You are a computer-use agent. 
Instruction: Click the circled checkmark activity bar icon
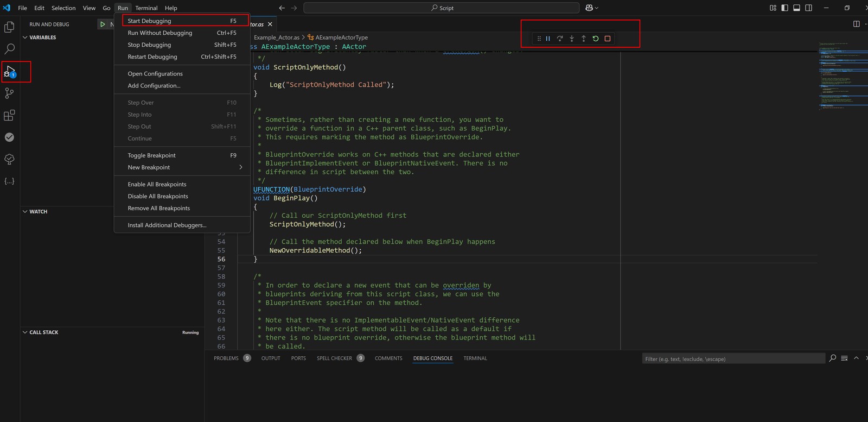(x=9, y=137)
